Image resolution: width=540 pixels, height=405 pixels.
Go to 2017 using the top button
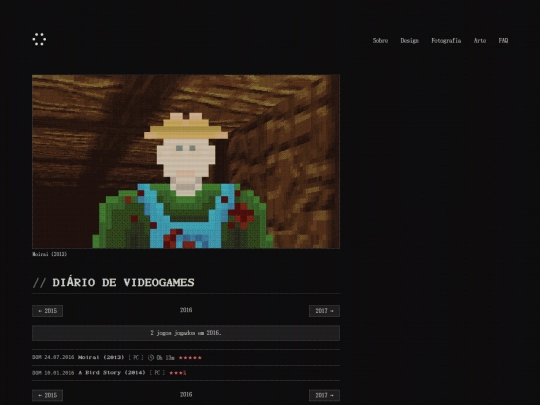(x=324, y=311)
